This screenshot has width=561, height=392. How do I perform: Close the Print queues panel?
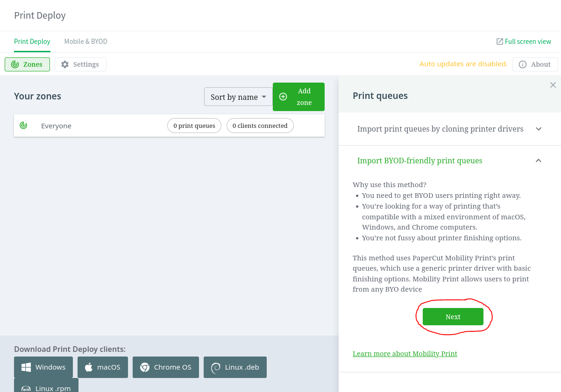[x=553, y=85]
